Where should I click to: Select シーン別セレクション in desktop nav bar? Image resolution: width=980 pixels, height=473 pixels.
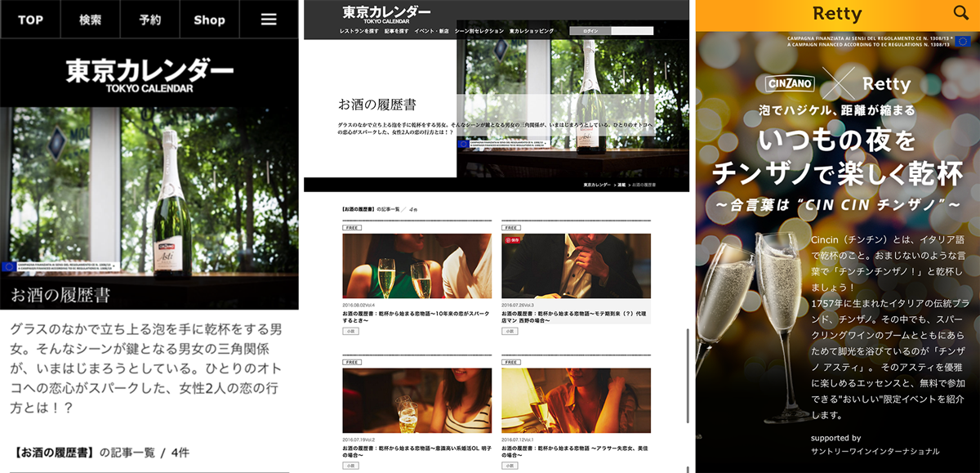pos(479,31)
